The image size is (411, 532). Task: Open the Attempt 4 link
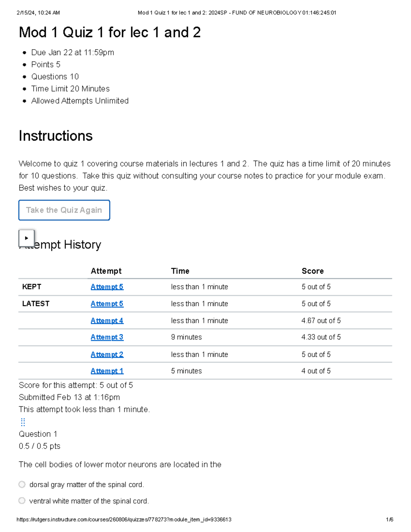[107, 321]
